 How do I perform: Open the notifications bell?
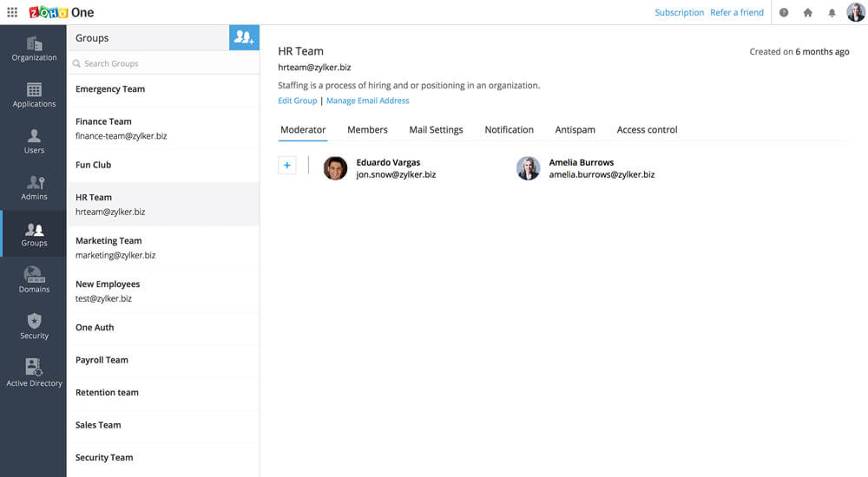[x=832, y=12]
